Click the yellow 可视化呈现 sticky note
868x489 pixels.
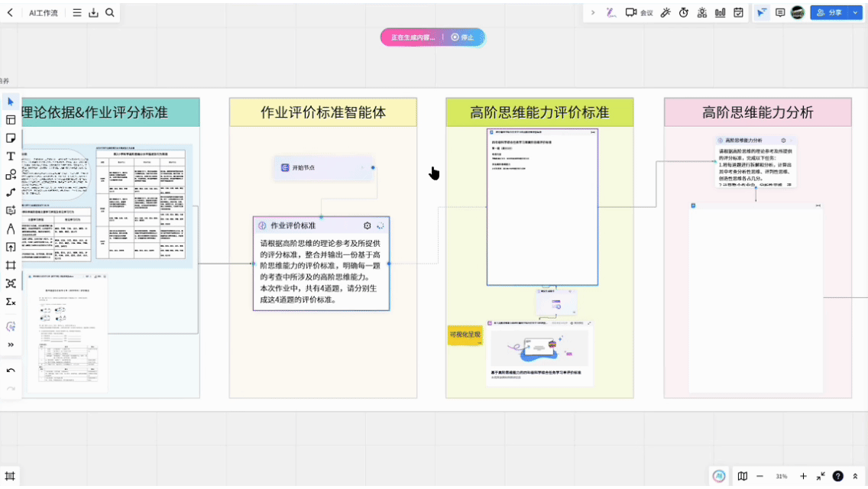465,335
